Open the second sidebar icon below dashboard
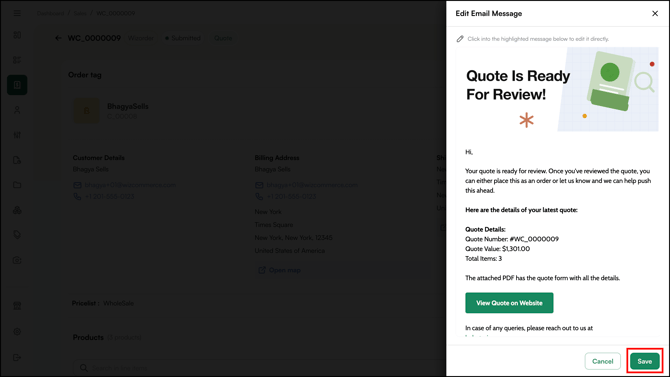 pyautogui.click(x=17, y=60)
